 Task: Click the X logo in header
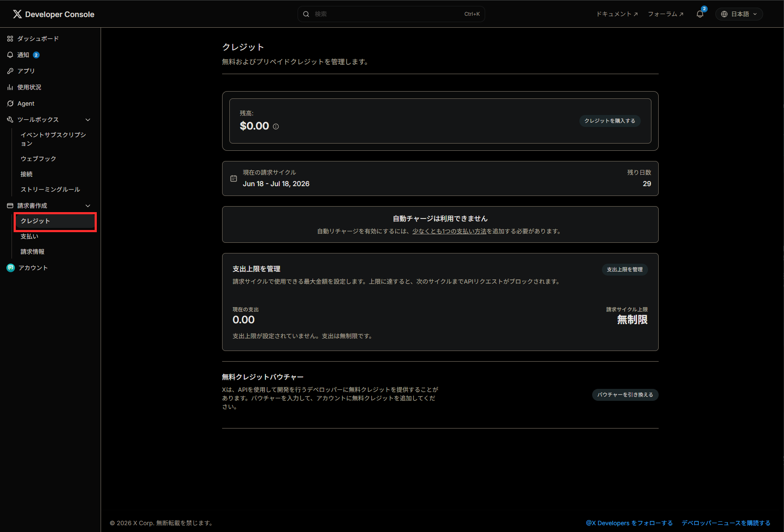point(17,14)
